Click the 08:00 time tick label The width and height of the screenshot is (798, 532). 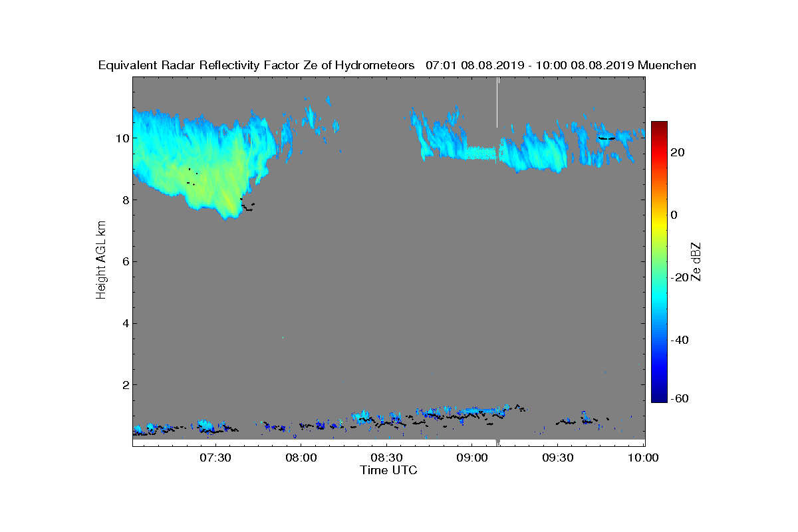pos(301,458)
